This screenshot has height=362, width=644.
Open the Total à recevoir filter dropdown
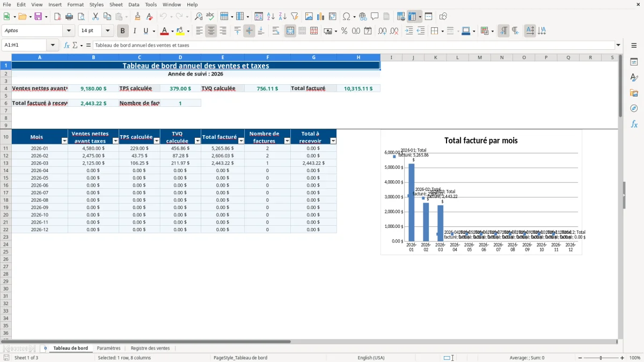(x=333, y=141)
